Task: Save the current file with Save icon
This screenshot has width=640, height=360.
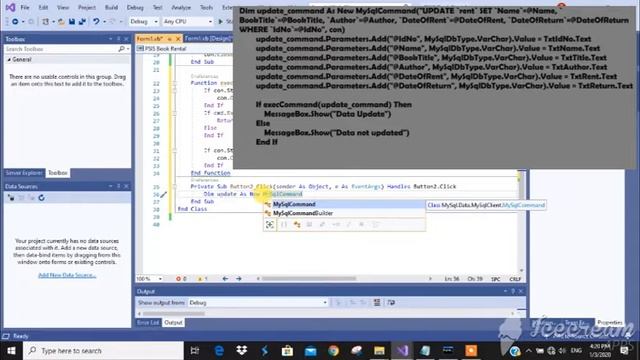Action: click(x=72, y=21)
